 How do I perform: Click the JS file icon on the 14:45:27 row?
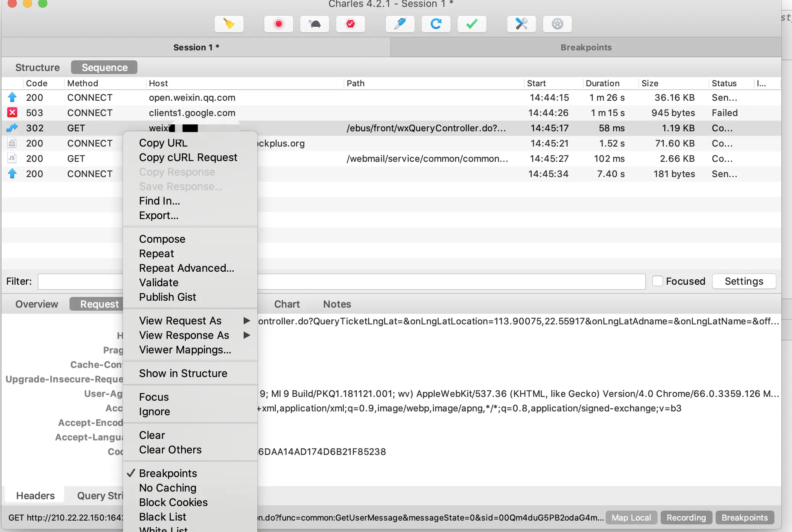12,158
